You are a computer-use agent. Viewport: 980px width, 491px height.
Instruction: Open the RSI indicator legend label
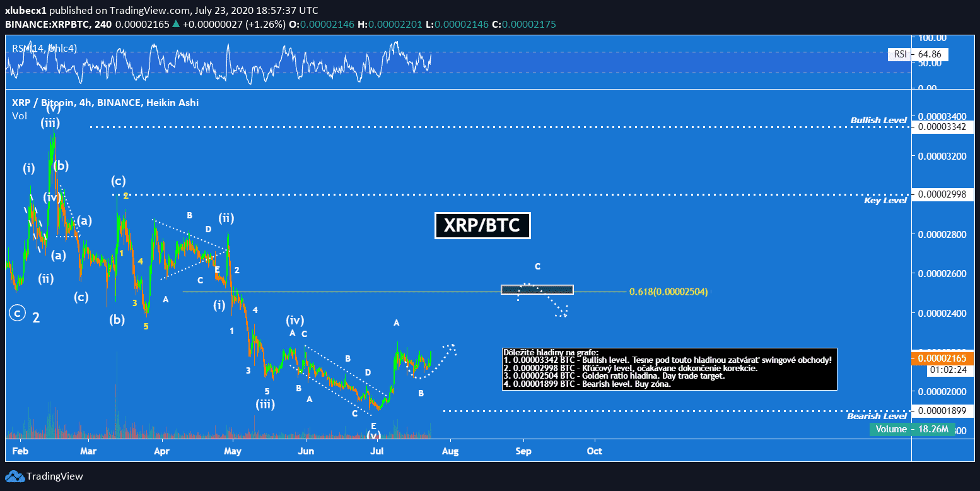tap(44, 49)
